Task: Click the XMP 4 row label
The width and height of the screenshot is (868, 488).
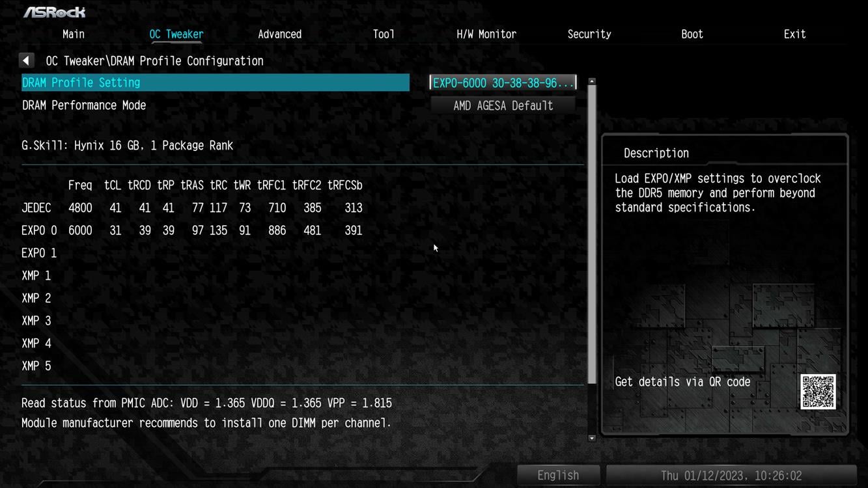Action: tap(36, 344)
